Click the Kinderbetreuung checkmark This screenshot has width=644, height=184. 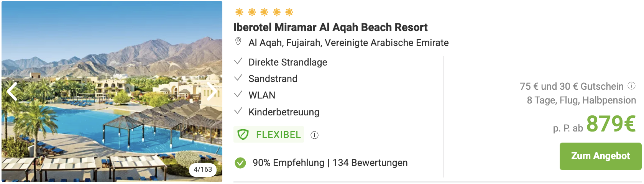coord(238,111)
